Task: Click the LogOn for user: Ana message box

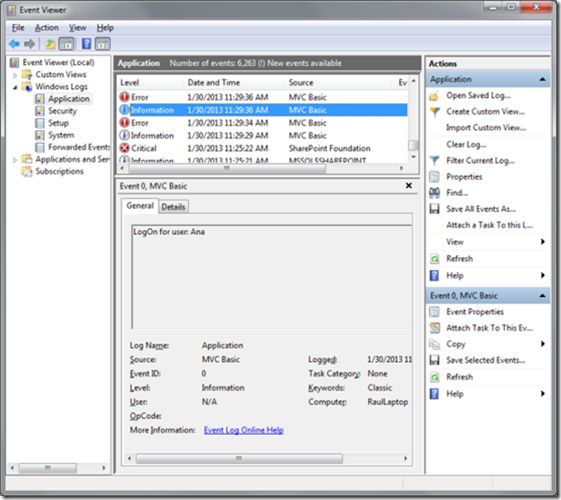Action: tap(272, 277)
